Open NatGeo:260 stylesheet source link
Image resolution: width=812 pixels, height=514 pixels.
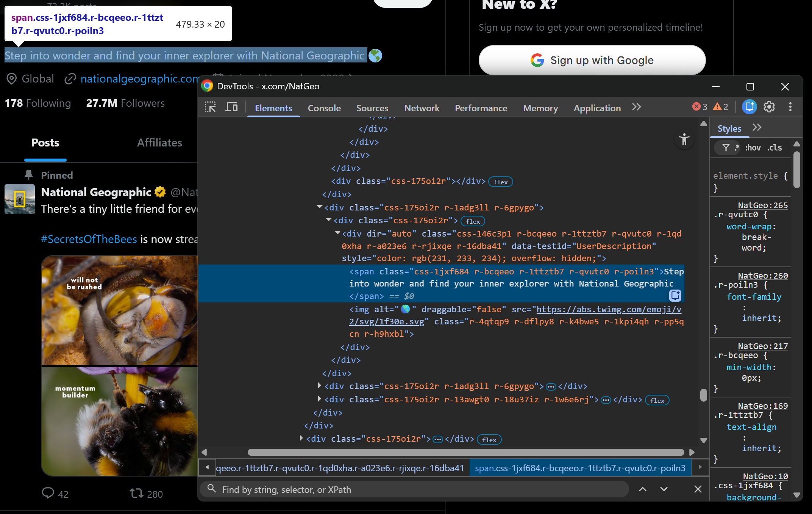tap(763, 276)
